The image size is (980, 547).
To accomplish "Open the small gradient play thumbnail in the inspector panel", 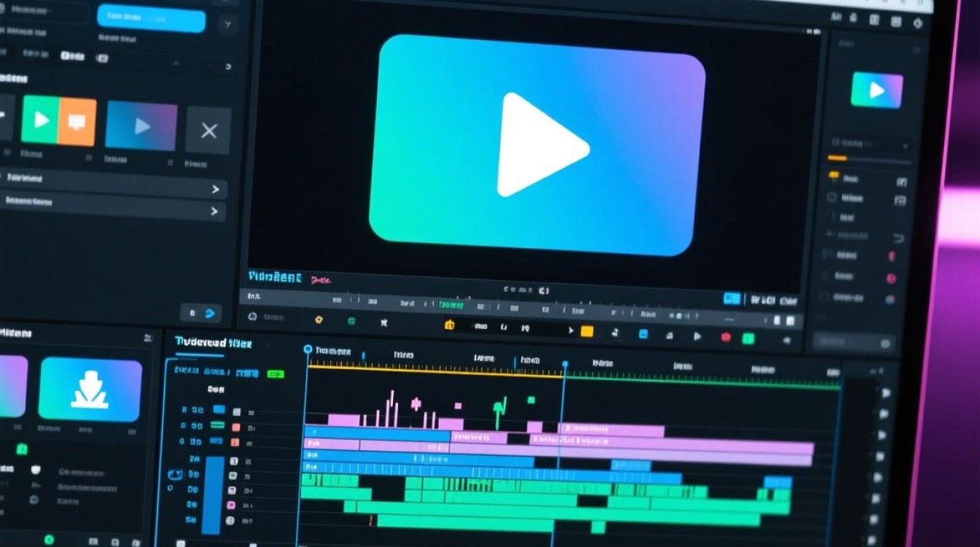I will [877, 90].
